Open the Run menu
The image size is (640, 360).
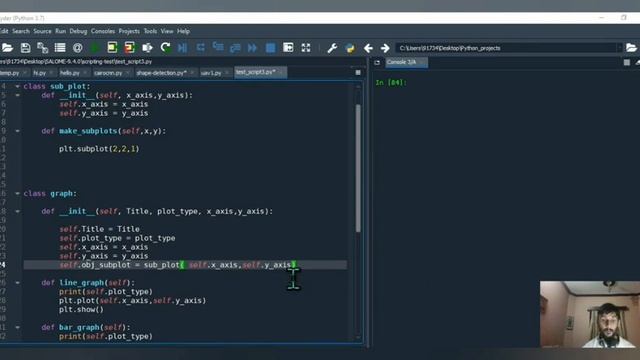[x=60, y=31]
